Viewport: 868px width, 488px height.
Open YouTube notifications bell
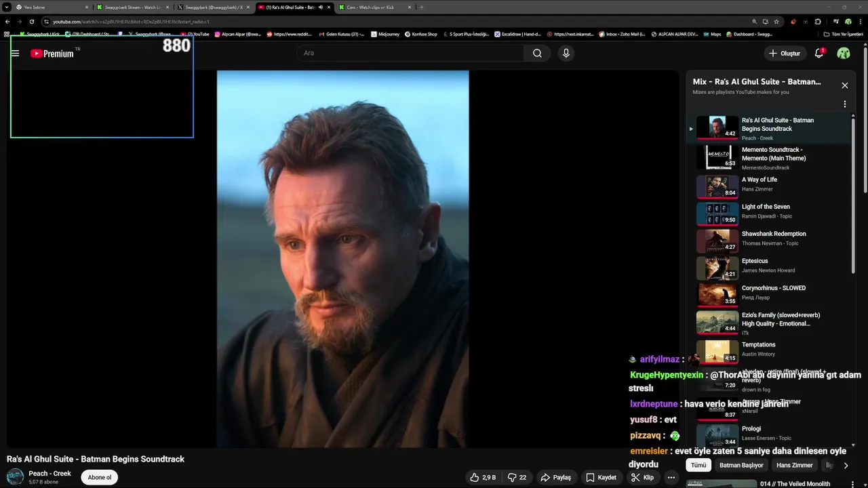[819, 53]
